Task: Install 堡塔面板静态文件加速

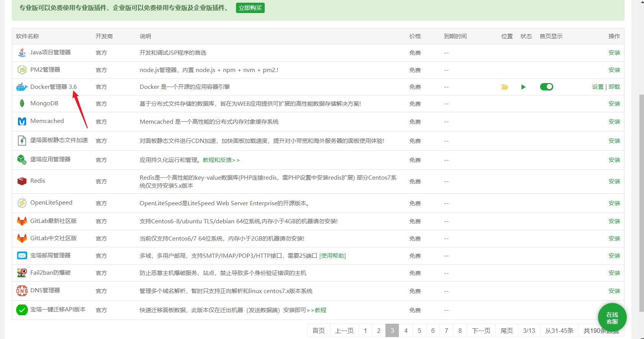Action: pyautogui.click(x=614, y=141)
